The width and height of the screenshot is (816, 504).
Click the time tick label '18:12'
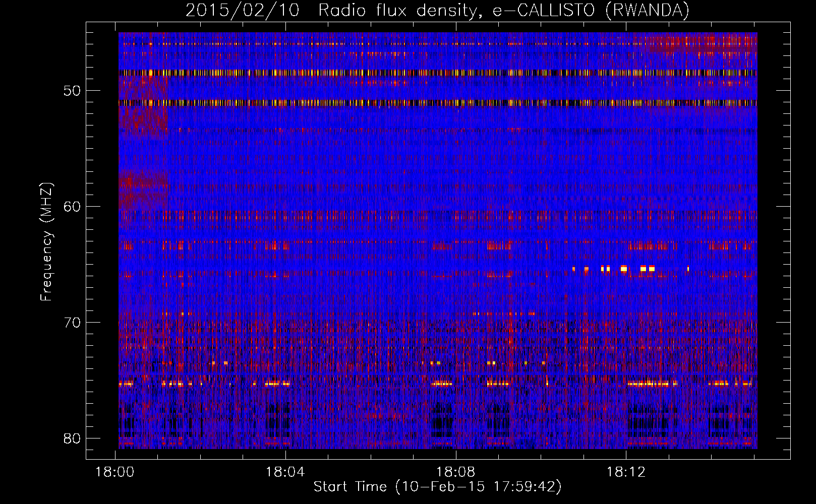[x=626, y=472]
